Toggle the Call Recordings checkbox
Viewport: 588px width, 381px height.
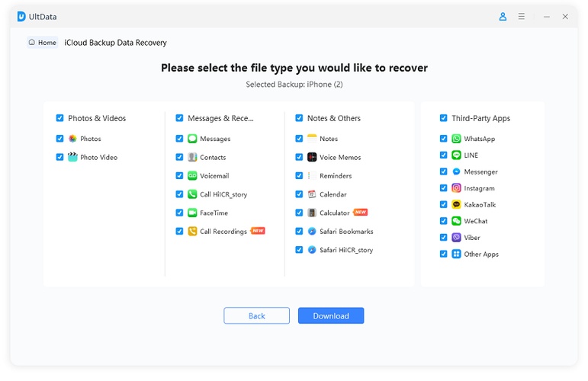point(179,231)
